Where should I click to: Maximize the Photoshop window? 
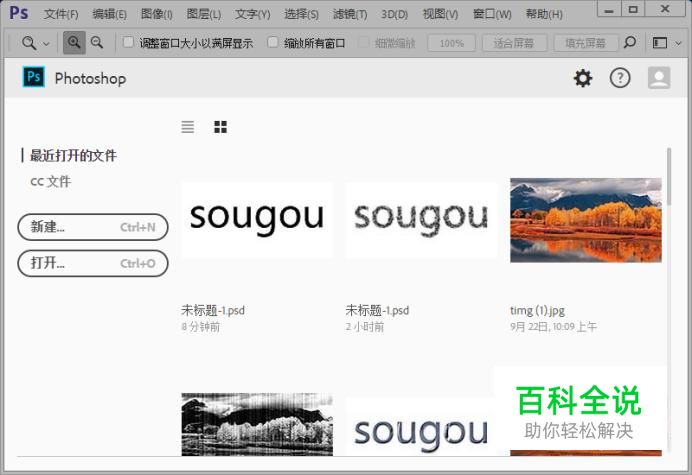633,9
